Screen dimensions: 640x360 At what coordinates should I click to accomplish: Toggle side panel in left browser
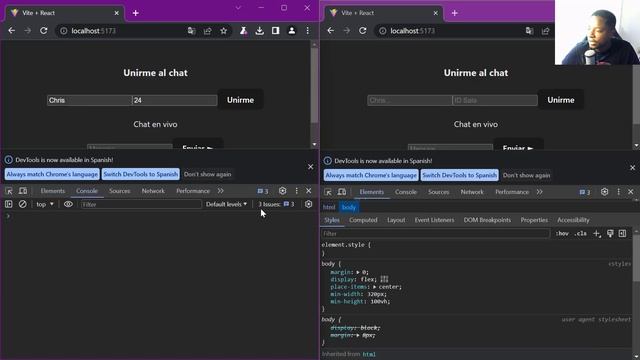[276, 31]
